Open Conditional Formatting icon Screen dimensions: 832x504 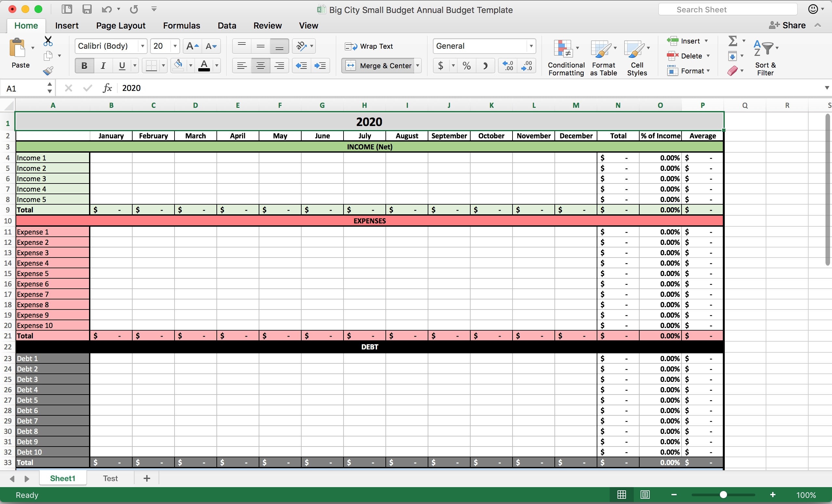[x=563, y=50]
